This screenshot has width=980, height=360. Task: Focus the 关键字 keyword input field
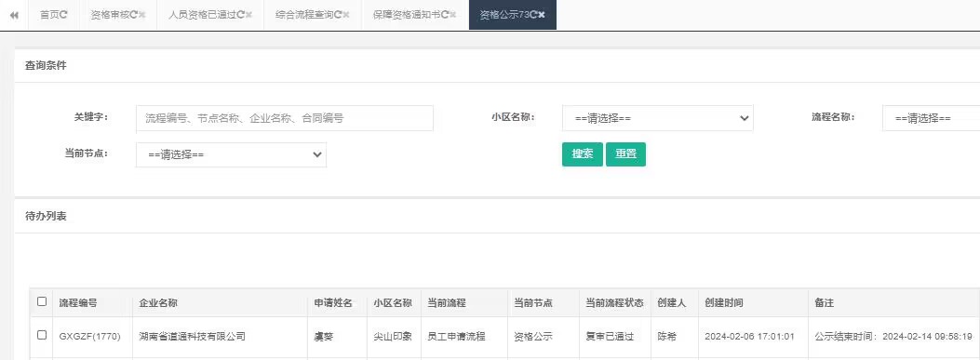point(285,118)
